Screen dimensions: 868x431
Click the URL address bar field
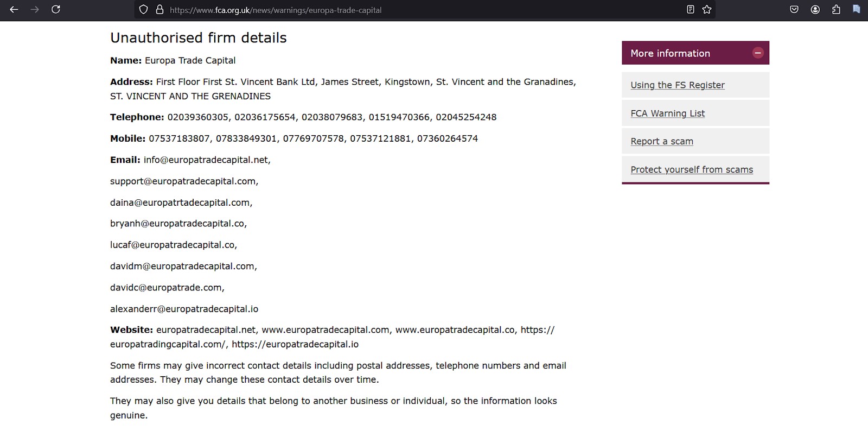(423, 10)
